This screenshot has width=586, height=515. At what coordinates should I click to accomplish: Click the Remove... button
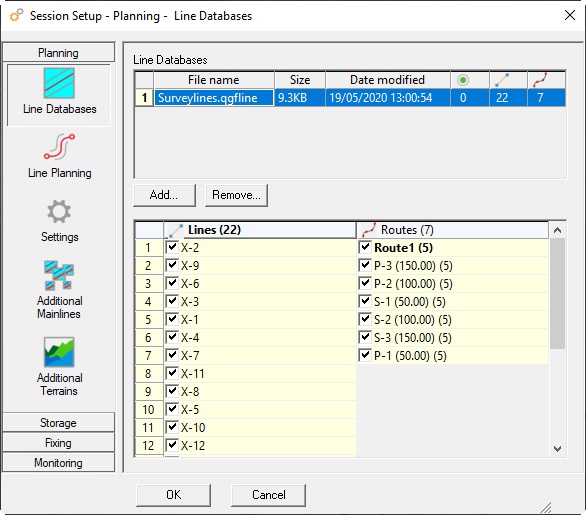(236, 195)
